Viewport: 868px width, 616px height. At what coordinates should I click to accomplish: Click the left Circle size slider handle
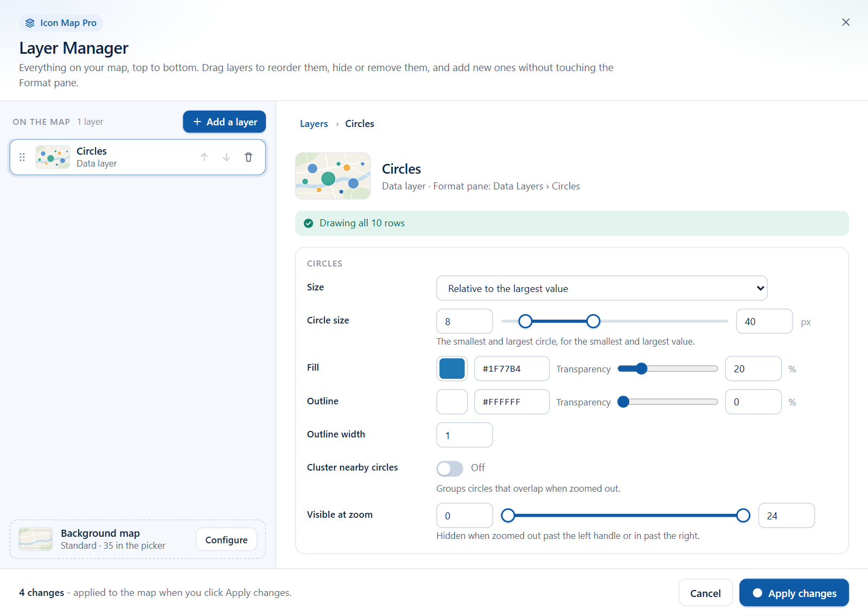[525, 321]
